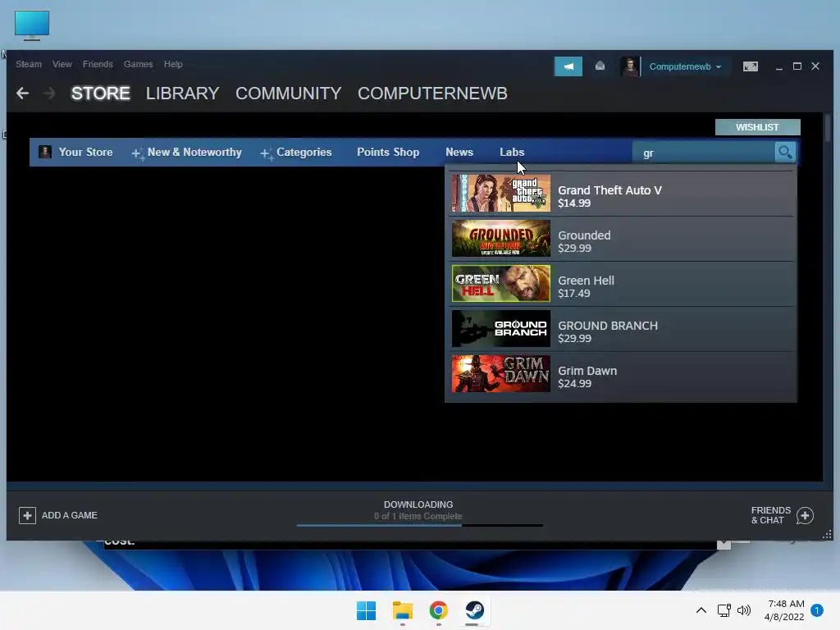Screen dimensions: 840x630
Task: Open FRIENDS & CHAT label
Action: tap(771, 515)
